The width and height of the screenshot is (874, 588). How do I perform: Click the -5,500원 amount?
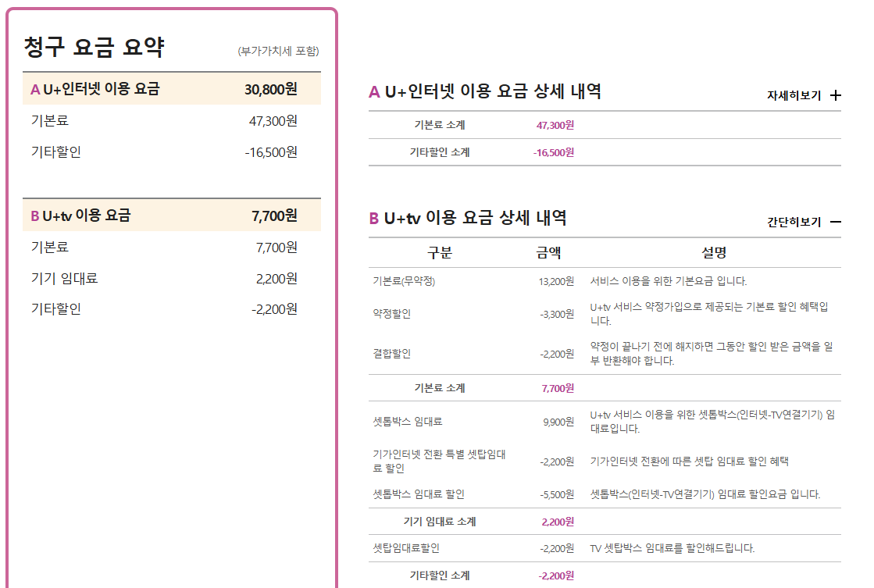pos(557,494)
